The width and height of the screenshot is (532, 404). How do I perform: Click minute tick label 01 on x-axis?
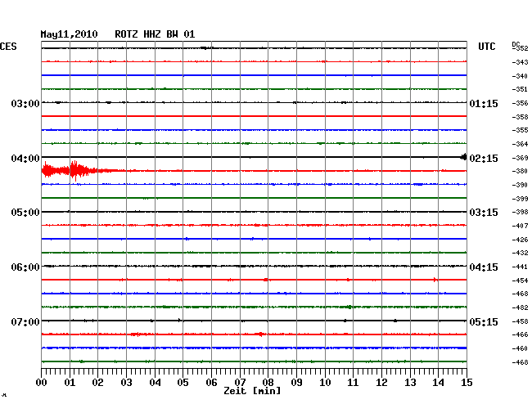point(70,383)
